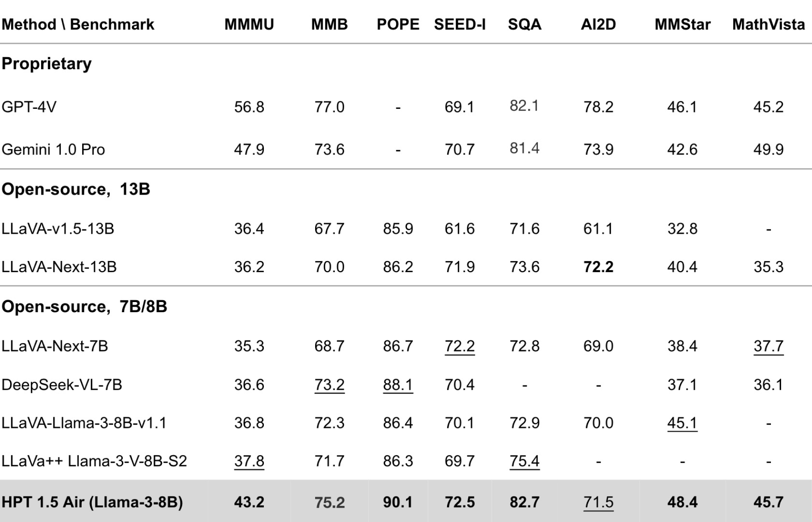Click the MMMU column header
The image size is (812, 522).
pos(249,24)
